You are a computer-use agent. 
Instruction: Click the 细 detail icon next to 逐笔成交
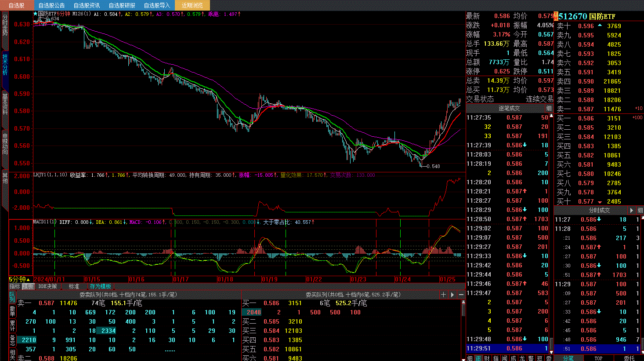point(549,108)
